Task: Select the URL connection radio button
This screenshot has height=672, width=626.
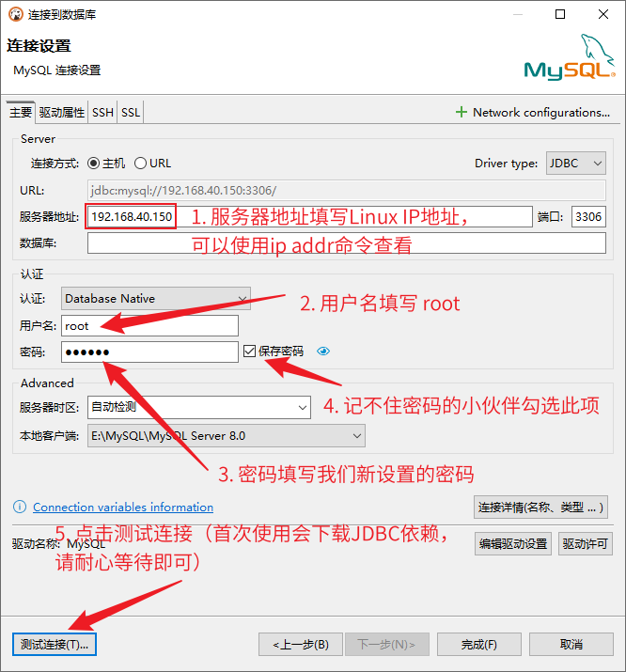Action: (141, 163)
